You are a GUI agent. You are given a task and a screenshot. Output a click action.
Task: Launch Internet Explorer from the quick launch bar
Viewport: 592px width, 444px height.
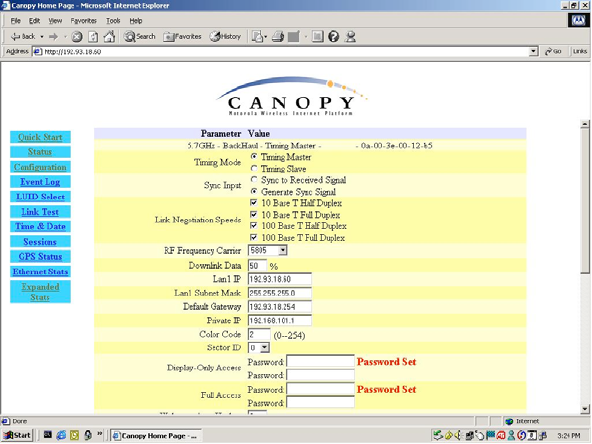tap(61, 435)
